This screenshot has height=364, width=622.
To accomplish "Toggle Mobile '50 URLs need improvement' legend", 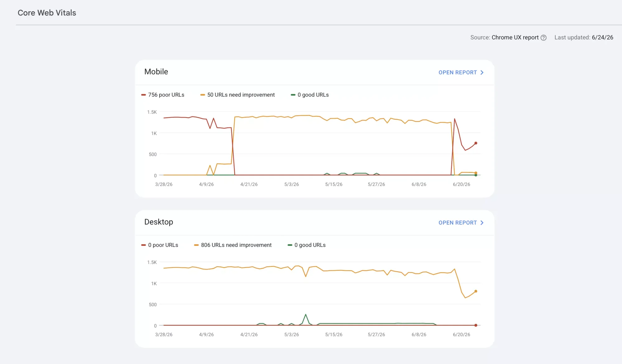I will (x=238, y=95).
